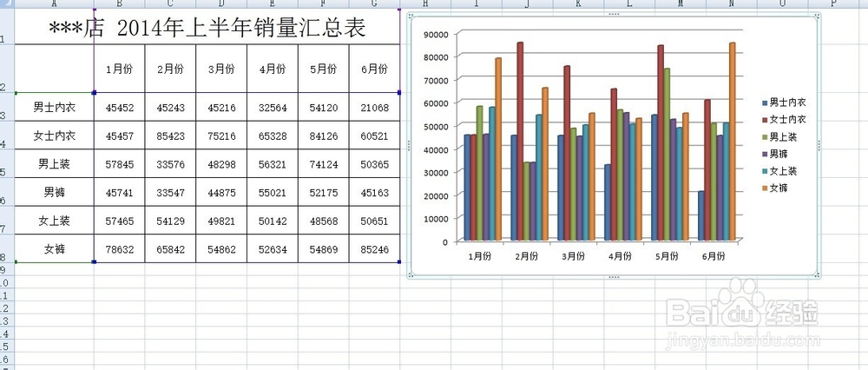The image size is (868, 370).
Task: Click the teal 女上装 legend swatch
Action: click(x=765, y=171)
